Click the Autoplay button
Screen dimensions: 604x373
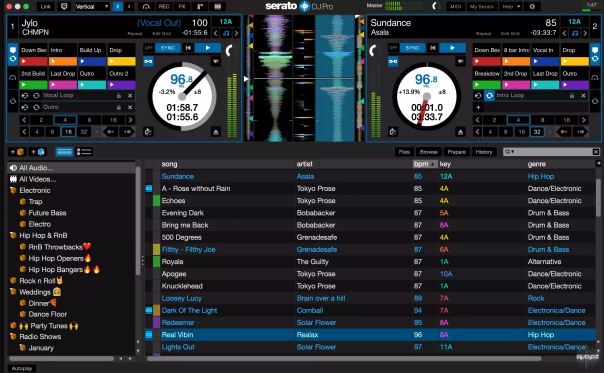22,368
